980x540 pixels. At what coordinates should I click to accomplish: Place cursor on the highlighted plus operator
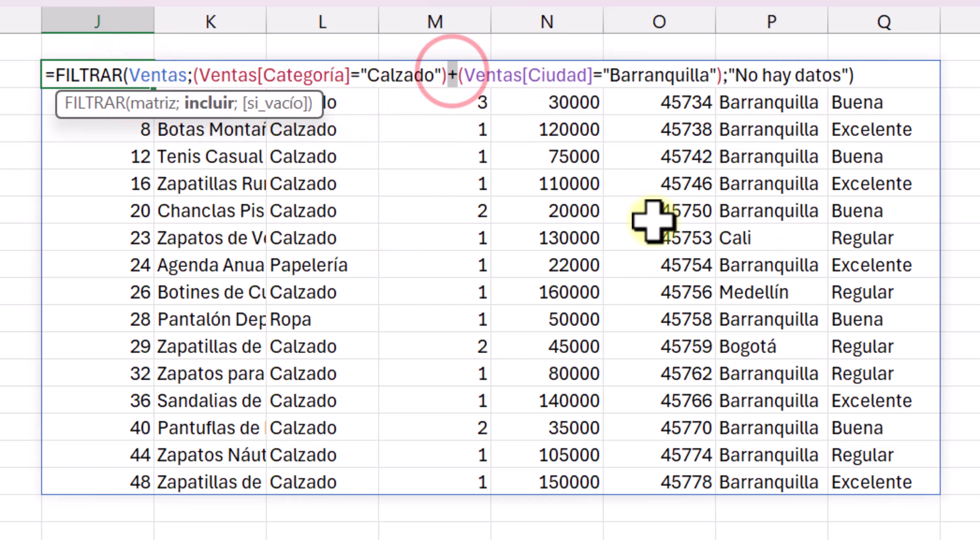[452, 75]
